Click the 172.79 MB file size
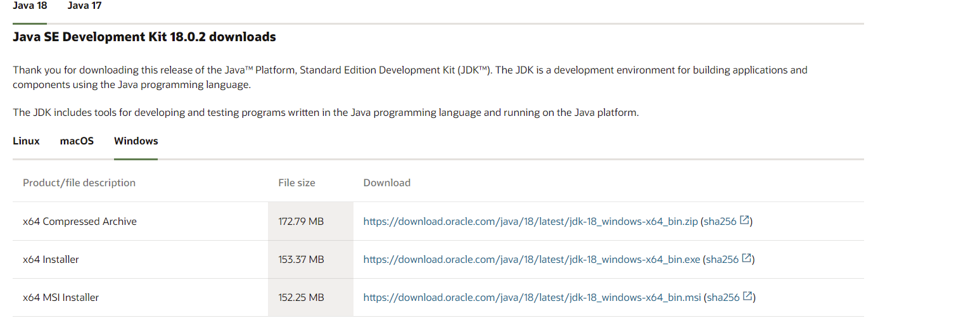Screen dimensions: 980x325 (x=301, y=221)
